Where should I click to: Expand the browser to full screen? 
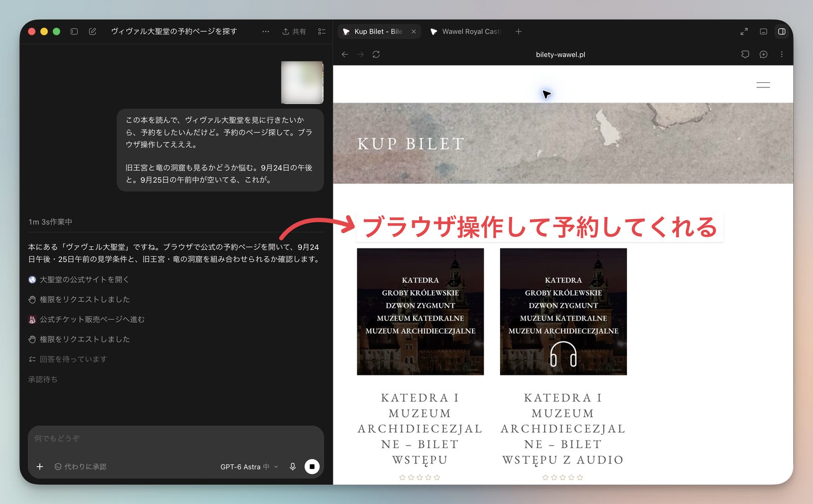(744, 31)
